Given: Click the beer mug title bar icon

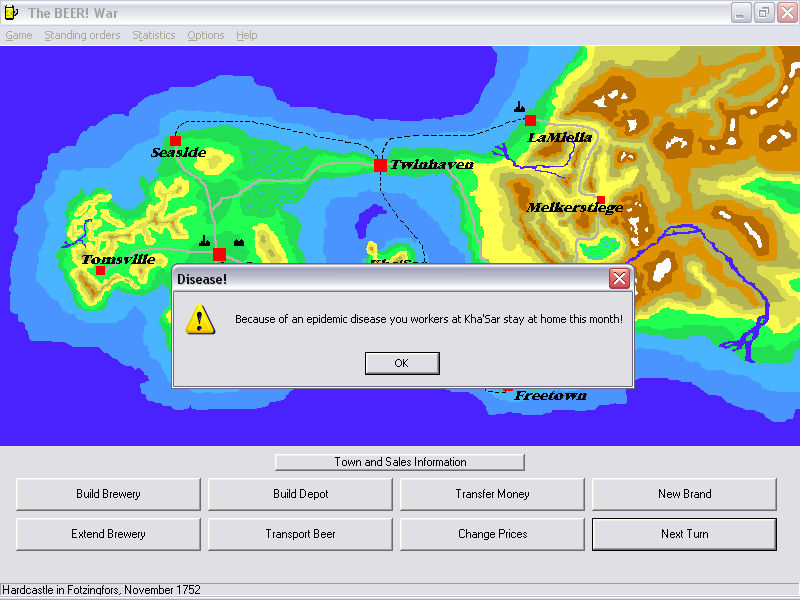Looking at the screenshot, I should (11, 12).
